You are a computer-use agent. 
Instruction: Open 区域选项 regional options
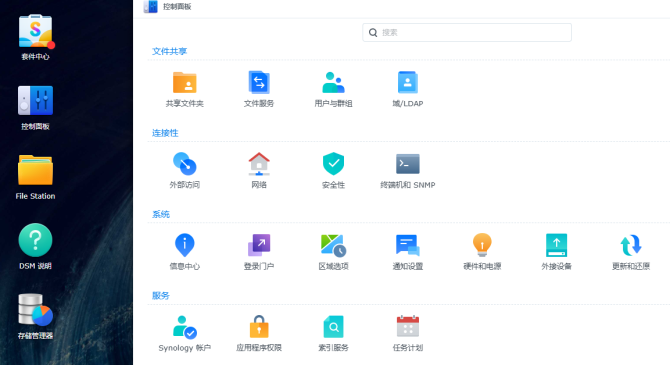click(333, 245)
